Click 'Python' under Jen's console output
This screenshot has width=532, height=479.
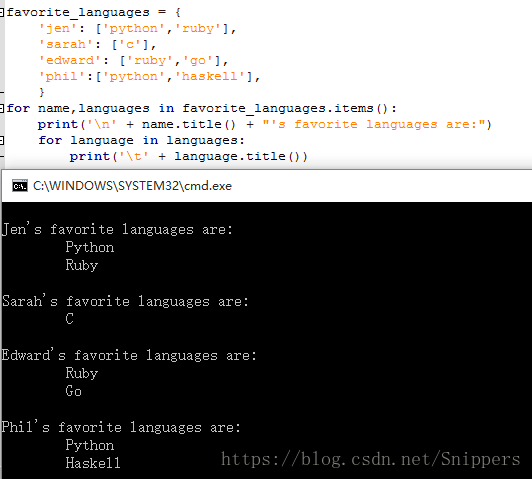click(90, 247)
